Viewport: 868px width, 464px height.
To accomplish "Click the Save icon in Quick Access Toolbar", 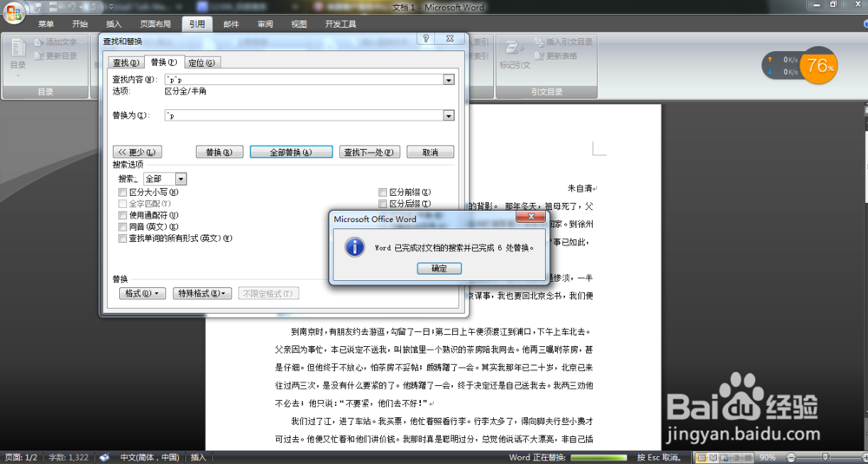I will tap(38, 7).
